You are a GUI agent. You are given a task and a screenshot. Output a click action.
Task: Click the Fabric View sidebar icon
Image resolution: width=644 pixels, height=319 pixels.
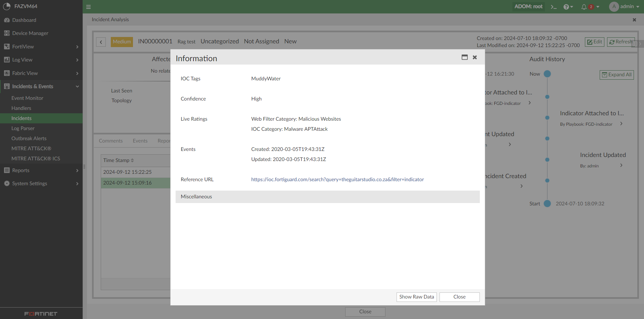click(x=7, y=73)
